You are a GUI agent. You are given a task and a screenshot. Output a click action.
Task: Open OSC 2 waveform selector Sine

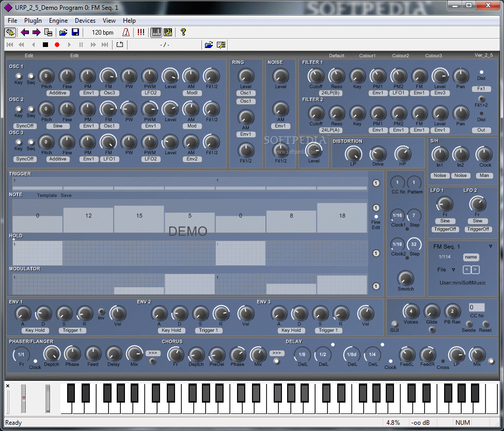click(x=58, y=126)
